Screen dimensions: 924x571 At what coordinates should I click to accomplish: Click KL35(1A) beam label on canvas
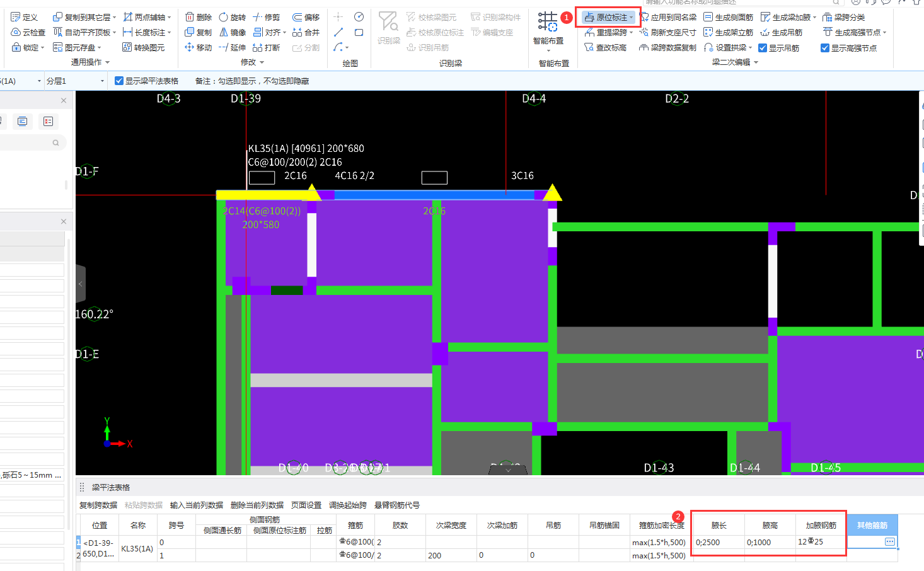(306, 148)
